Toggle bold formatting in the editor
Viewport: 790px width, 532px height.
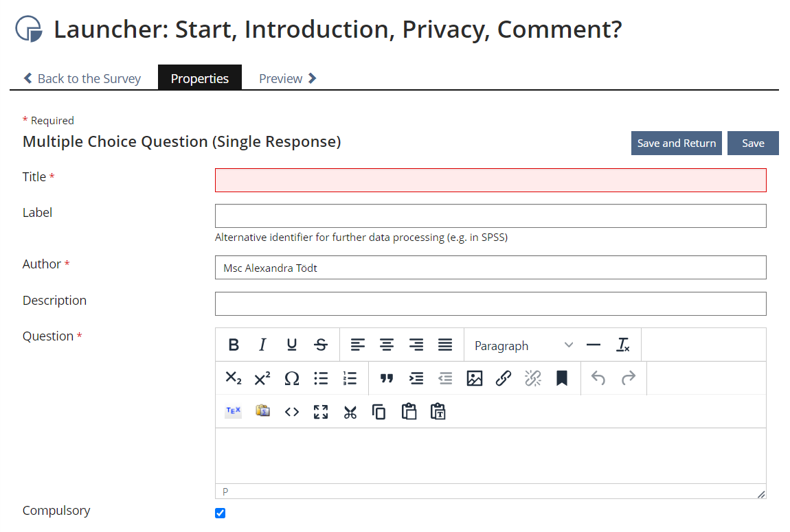coord(234,345)
